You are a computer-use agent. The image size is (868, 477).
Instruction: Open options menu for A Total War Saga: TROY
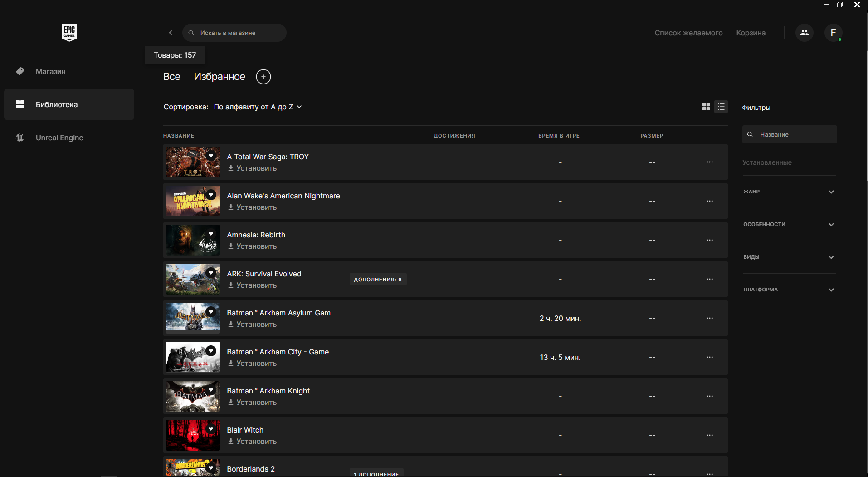[710, 162]
